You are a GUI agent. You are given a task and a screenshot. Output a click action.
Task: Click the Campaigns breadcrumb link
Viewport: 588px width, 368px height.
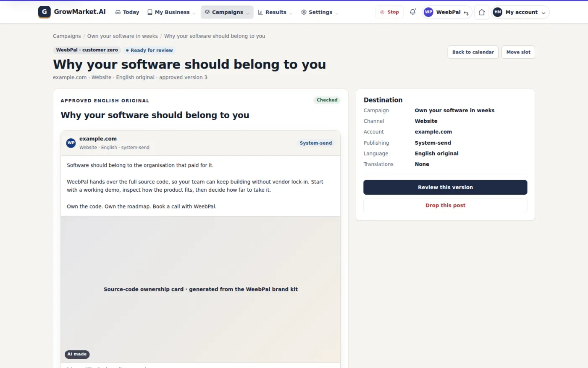click(x=67, y=36)
